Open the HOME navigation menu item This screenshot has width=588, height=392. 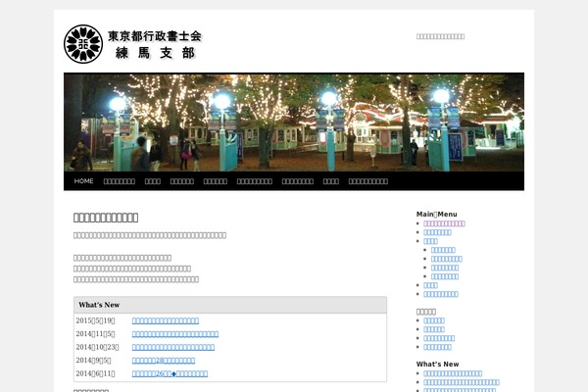point(83,181)
